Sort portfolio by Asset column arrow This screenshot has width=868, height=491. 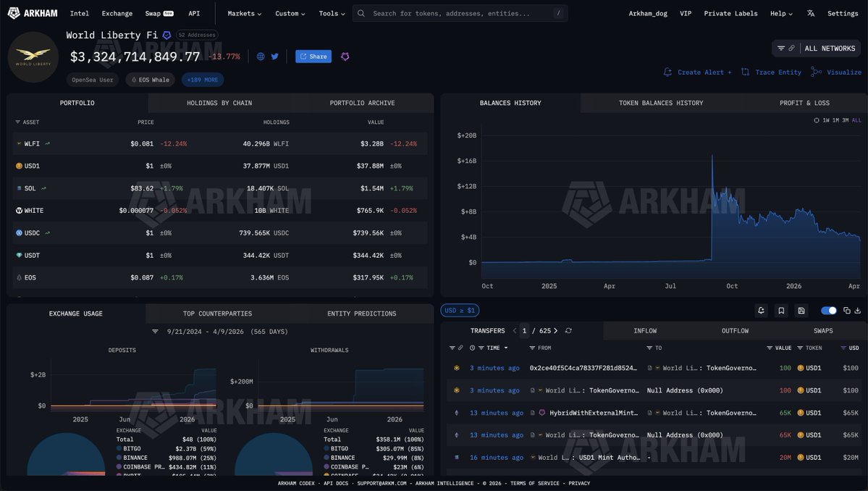click(x=17, y=122)
